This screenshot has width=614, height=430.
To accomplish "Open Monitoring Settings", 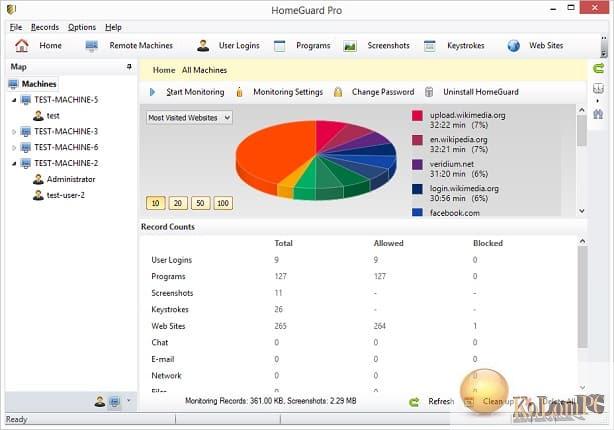I will pyautogui.click(x=288, y=92).
